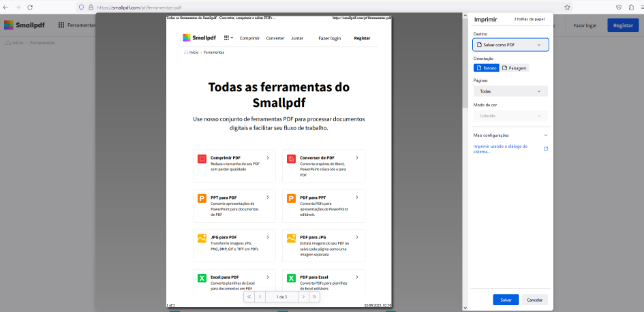Click the forward navigation arrow

point(18,7)
